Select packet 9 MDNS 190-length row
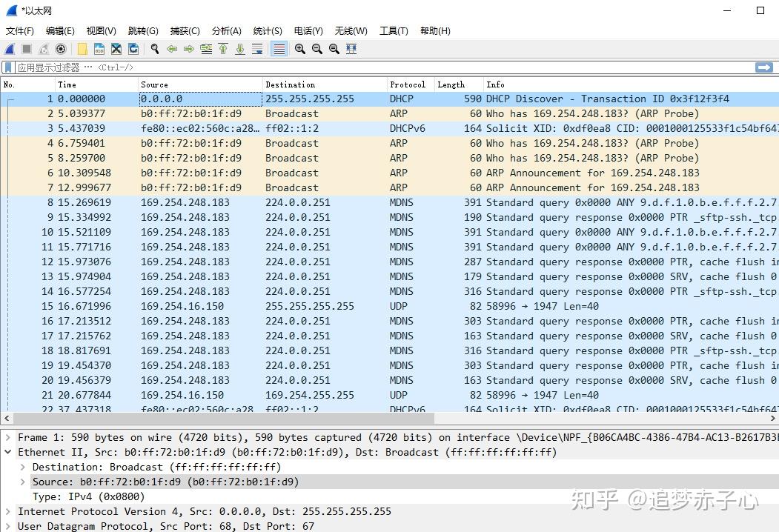779x532 pixels. tap(390, 218)
